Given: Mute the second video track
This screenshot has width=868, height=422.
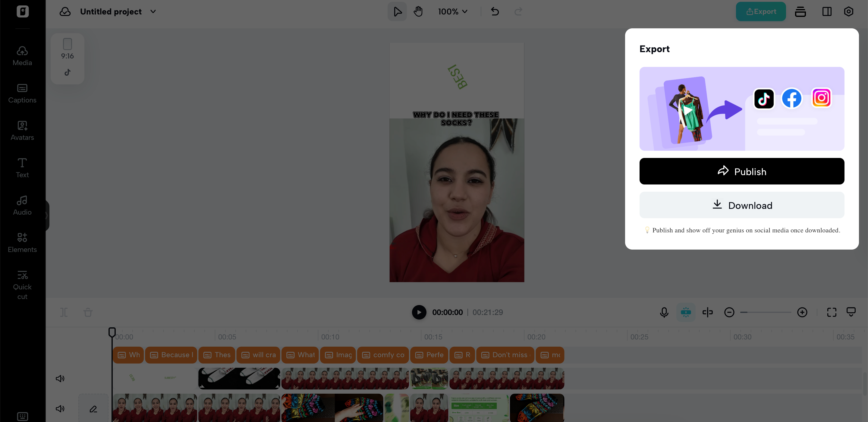Looking at the screenshot, I should pyautogui.click(x=60, y=408).
